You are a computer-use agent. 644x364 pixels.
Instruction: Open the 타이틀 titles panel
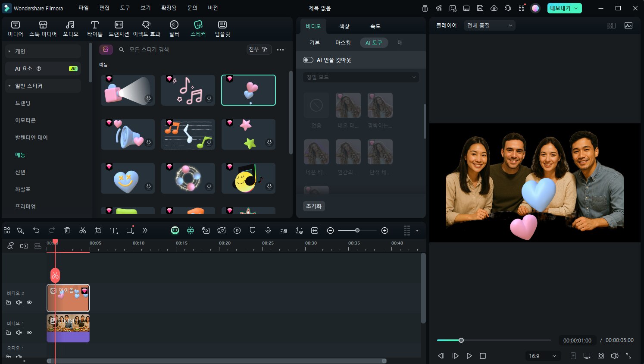(95, 28)
